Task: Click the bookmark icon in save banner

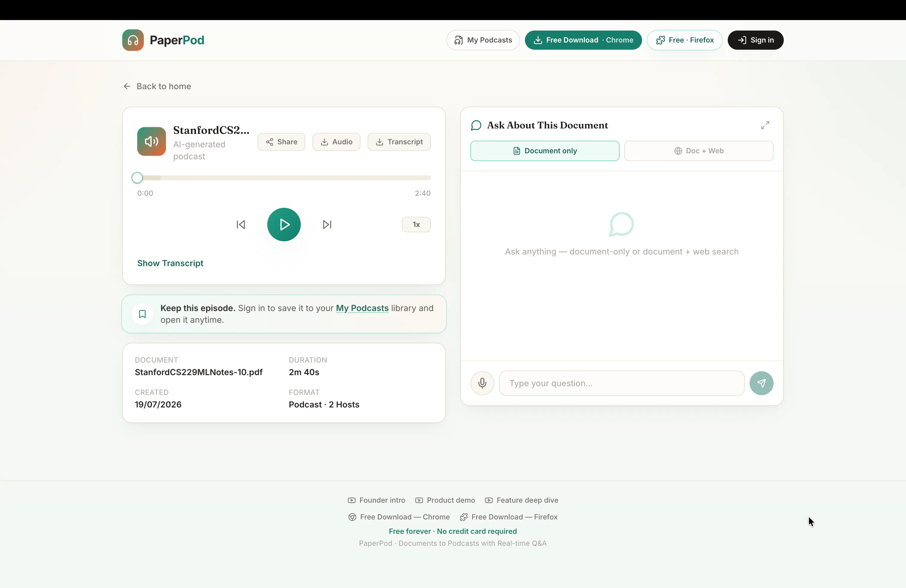Action: pyautogui.click(x=142, y=314)
